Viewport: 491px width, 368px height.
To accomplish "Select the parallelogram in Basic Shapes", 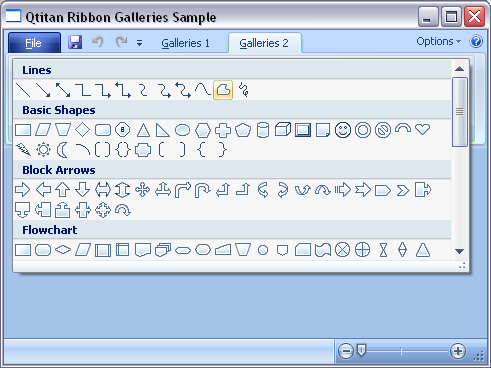I will (43, 130).
